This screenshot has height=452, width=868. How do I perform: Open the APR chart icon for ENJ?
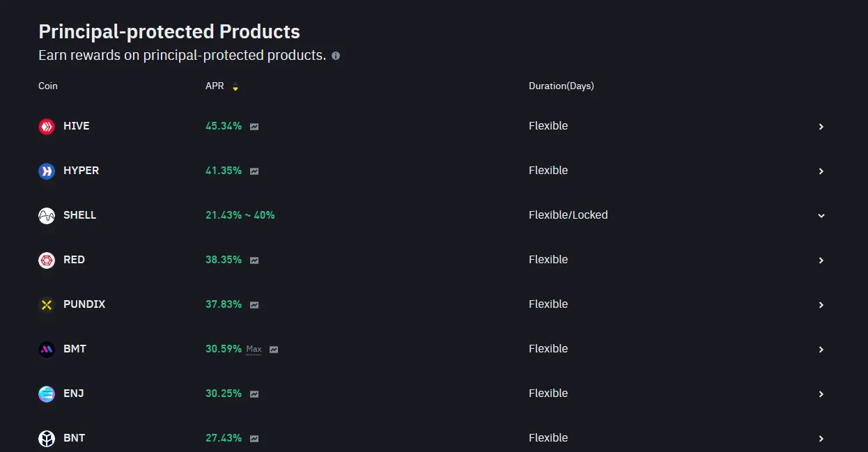click(x=254, y=394)
